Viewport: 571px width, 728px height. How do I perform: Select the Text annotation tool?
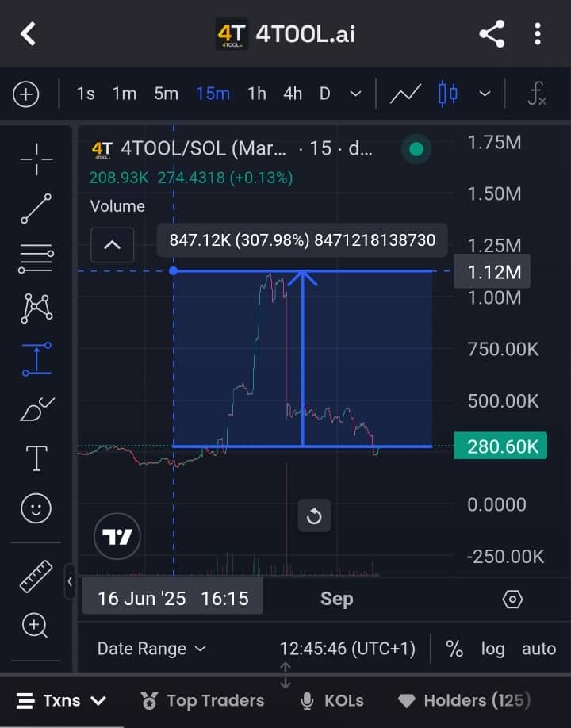point(36,458)
